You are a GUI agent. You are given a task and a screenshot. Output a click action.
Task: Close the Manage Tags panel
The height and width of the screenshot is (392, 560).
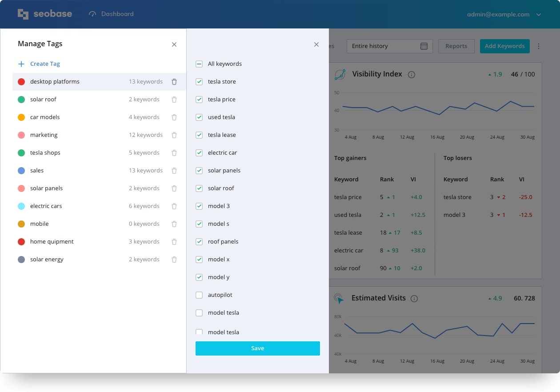coord(174,44)
